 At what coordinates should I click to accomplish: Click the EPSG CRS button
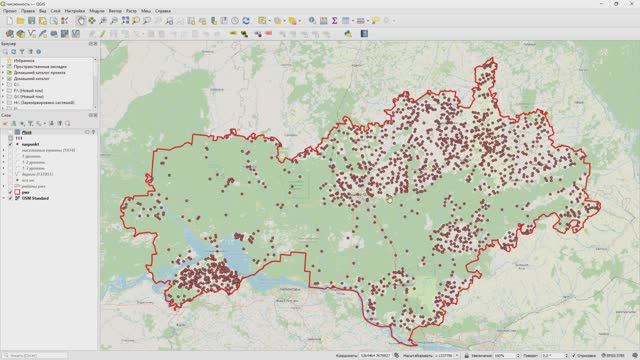614,356
